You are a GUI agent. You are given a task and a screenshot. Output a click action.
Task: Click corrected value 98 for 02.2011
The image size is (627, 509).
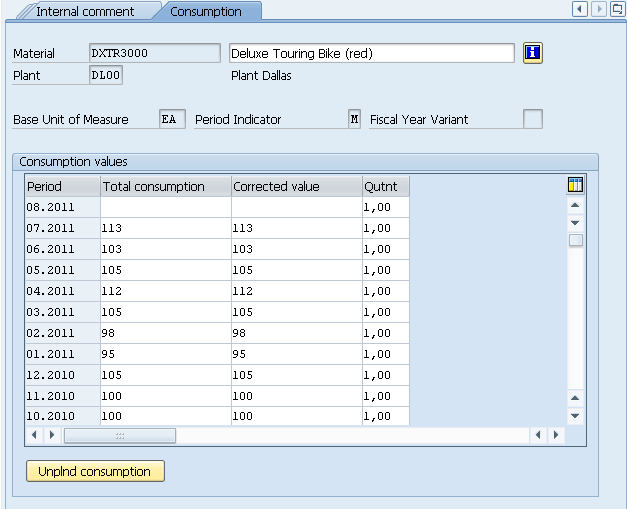coord(297,333)
